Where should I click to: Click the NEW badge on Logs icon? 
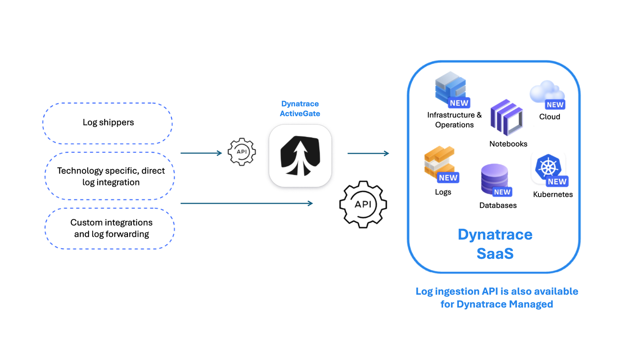point(448,177)
